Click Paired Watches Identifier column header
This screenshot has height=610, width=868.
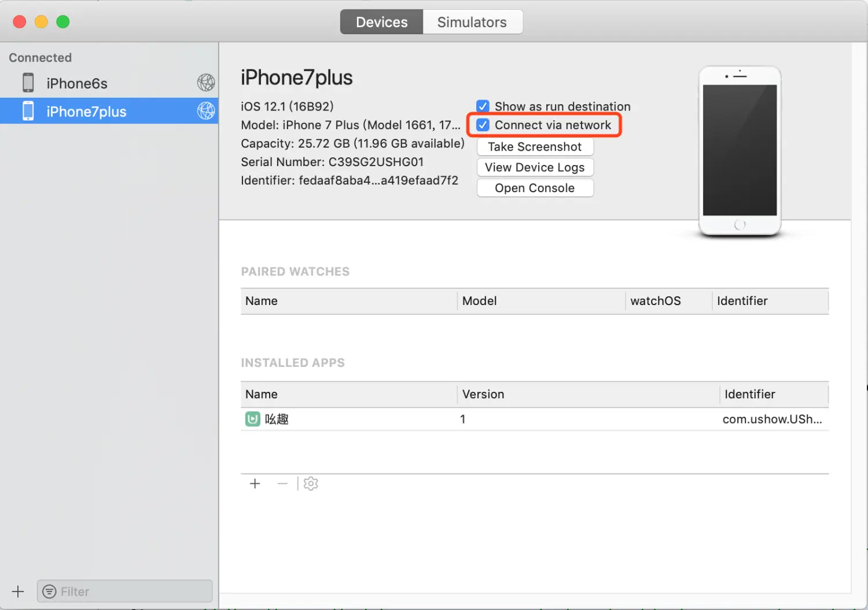click(x=770, y=301)
